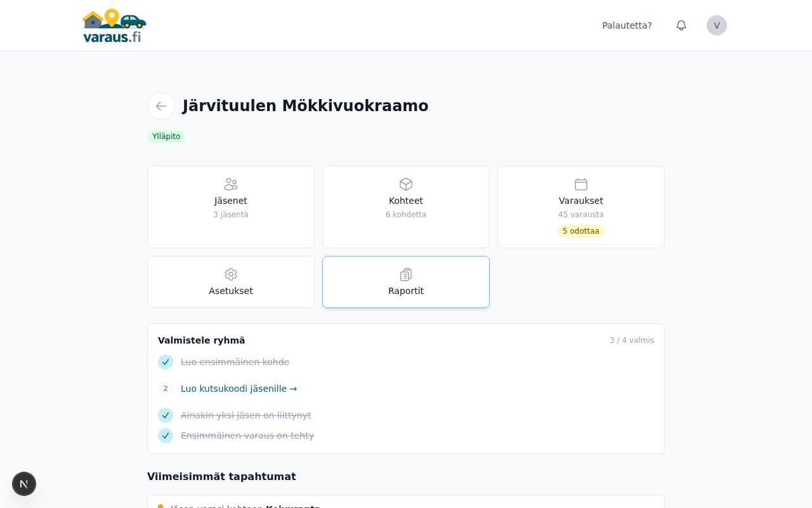Click the checkmark beside Luo ensimmäinen kohde
The image size is (812, 508).
coord(166,362)
